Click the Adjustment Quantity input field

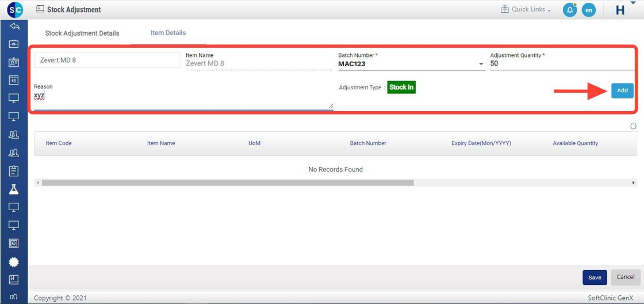click(x=561, y=64)
